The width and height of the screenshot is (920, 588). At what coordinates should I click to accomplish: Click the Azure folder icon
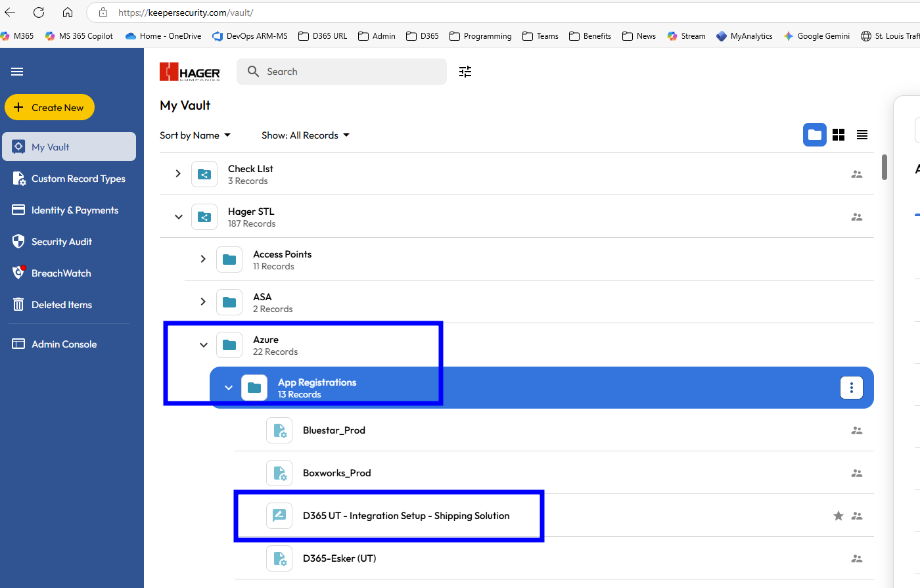point(229,345)
